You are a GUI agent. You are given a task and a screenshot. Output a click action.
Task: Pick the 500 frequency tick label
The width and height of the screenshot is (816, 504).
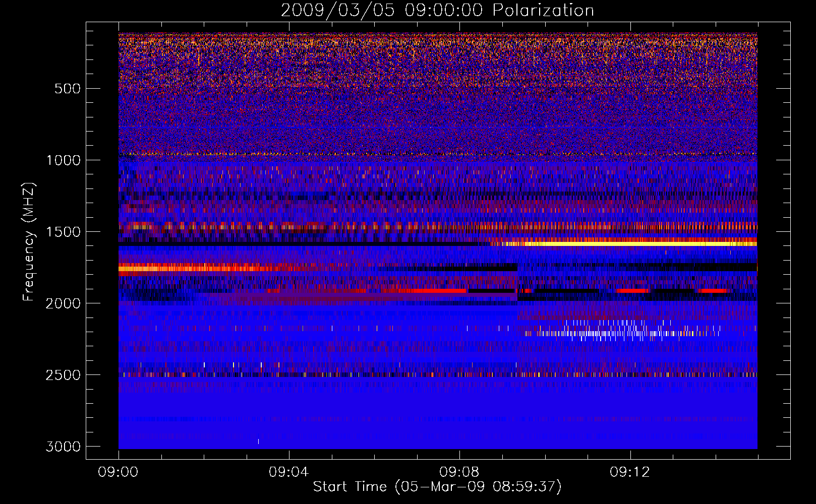68,89
